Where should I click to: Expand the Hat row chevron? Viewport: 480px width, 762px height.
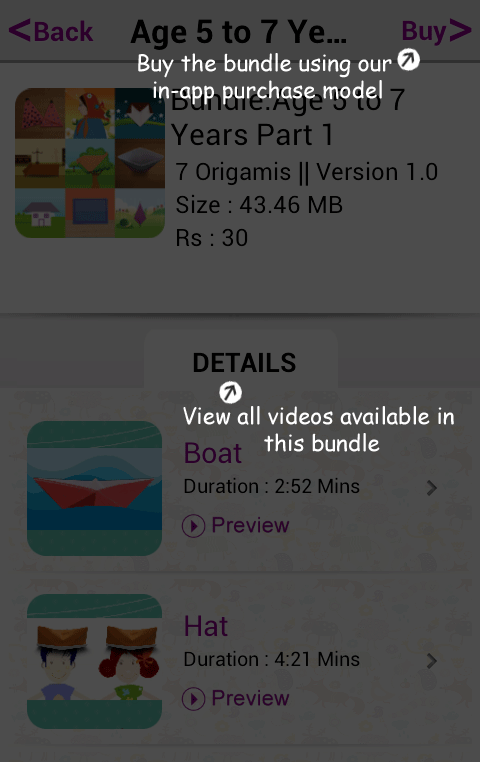point(431,661)
